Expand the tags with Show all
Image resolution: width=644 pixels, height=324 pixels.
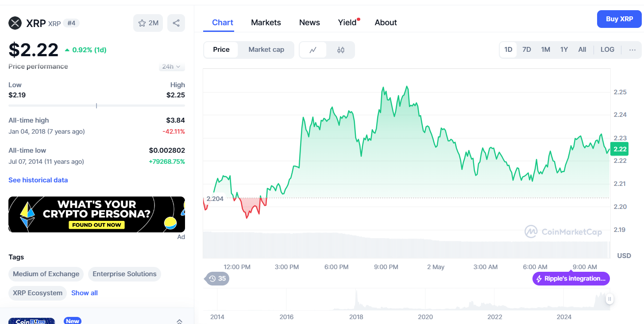[85, 293]
